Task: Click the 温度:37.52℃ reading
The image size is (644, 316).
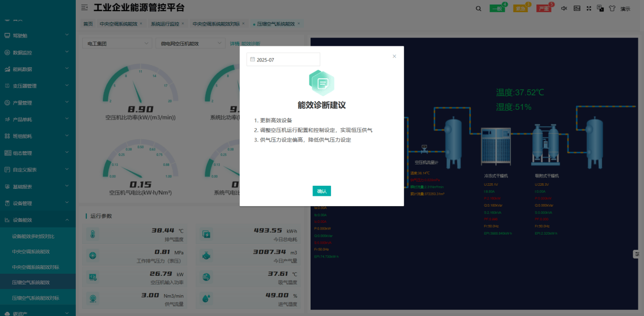Action: point(520,93)
